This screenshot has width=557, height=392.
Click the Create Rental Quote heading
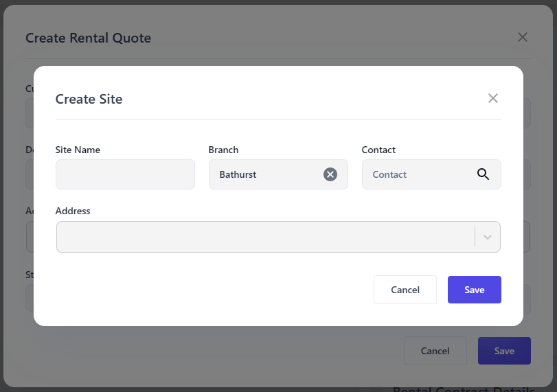(x=88, y=38)
